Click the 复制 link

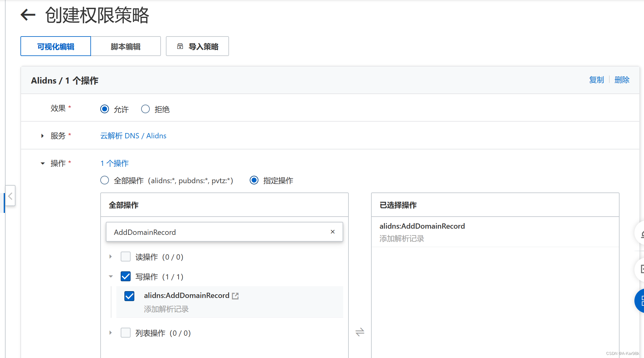tap(596, 80)
